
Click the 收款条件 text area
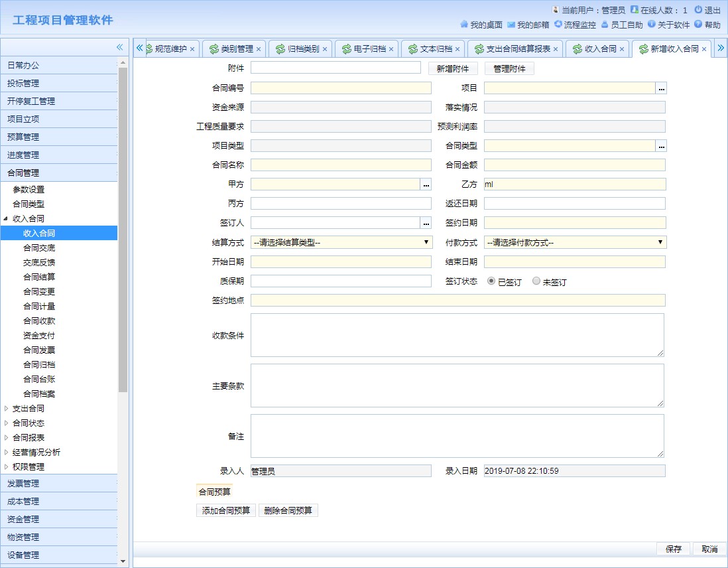457,335
